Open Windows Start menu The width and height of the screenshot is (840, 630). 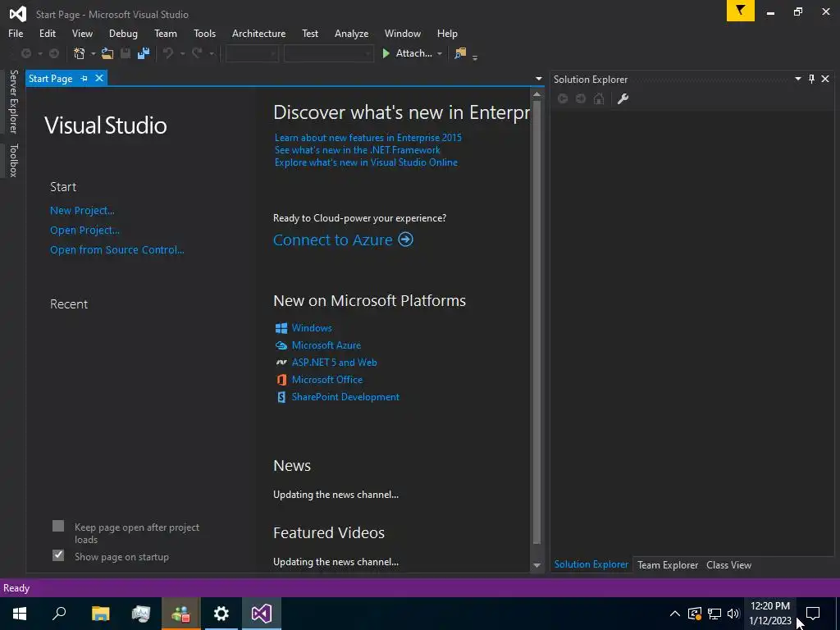pos(20,614)
